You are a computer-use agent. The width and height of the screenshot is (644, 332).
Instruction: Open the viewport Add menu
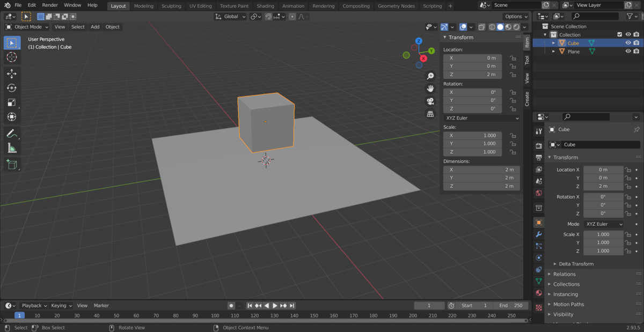[95, 27]
